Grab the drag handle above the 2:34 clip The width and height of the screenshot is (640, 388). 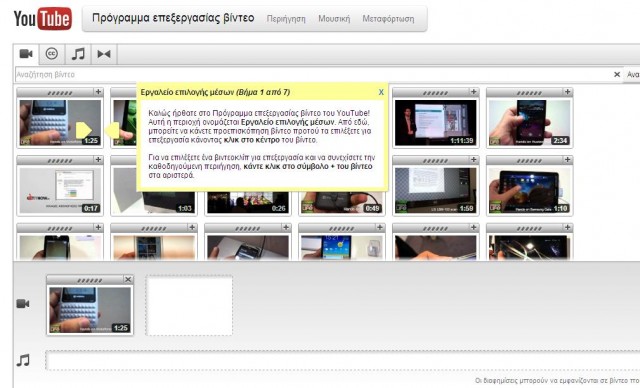point(529,93)
